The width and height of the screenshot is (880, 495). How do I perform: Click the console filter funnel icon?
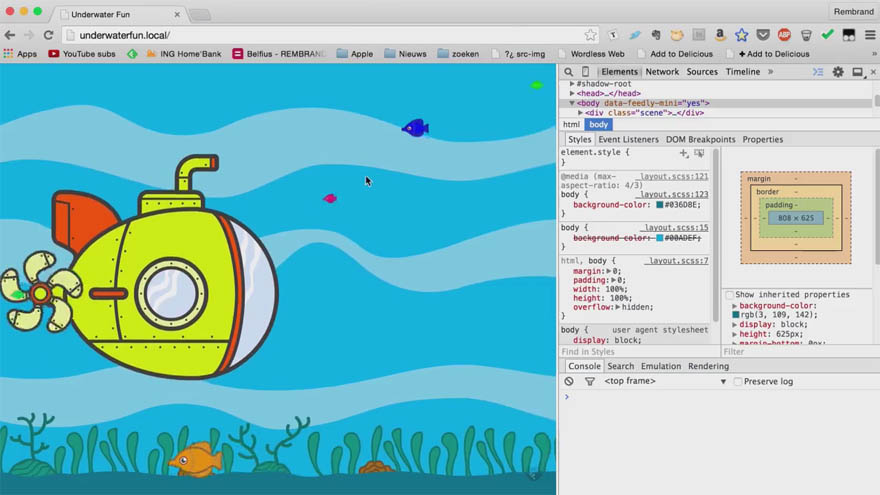[x=589, y=381]
